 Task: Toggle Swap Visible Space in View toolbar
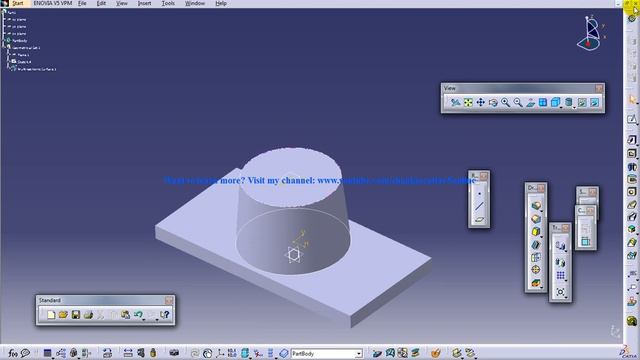(x=595, y=102)
